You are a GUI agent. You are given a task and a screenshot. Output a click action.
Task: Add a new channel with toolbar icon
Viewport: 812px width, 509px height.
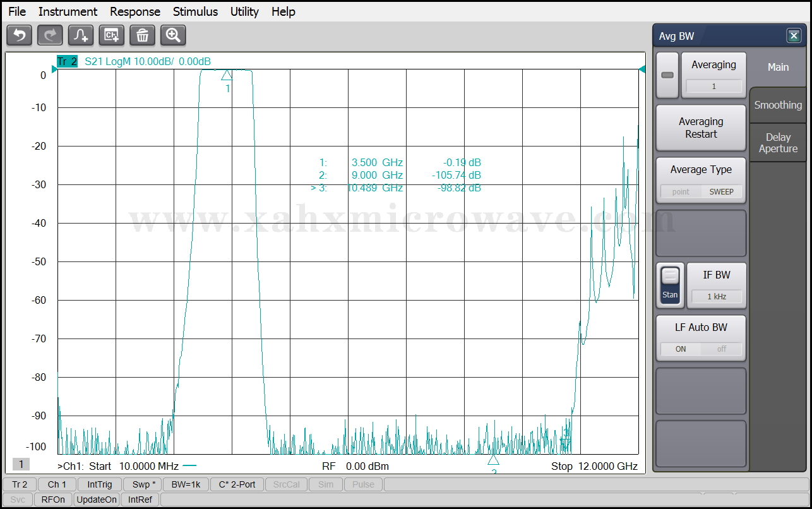click(112, 35)
